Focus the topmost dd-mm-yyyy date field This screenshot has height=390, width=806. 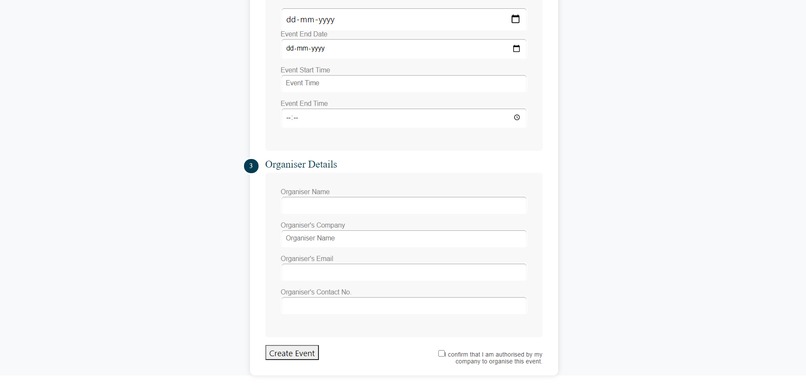404,19
